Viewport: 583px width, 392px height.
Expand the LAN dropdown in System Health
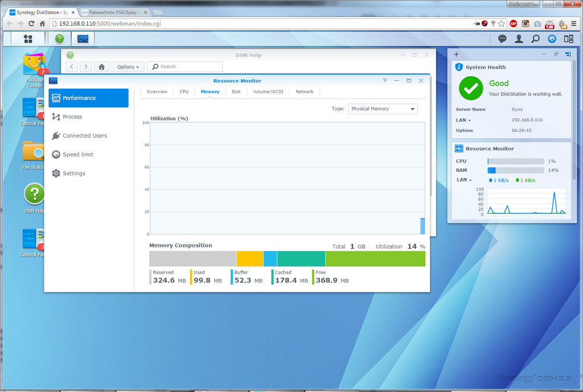(x=463, y=121)
